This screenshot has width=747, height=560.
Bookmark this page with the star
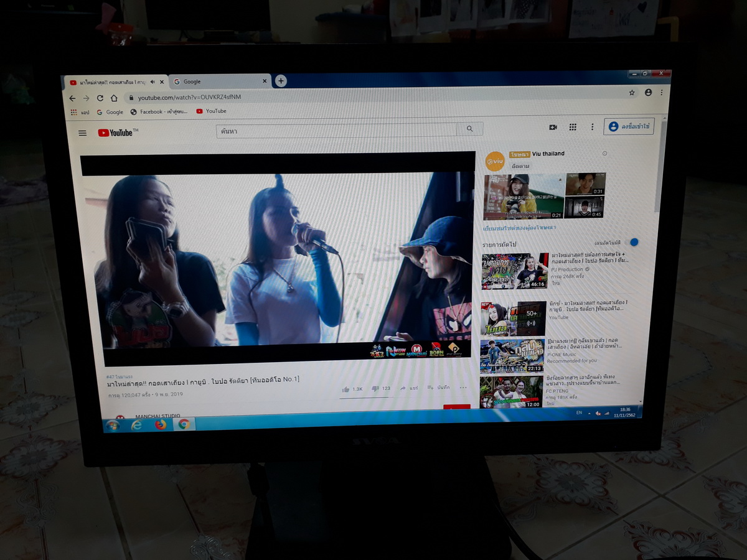click(632, 92)
